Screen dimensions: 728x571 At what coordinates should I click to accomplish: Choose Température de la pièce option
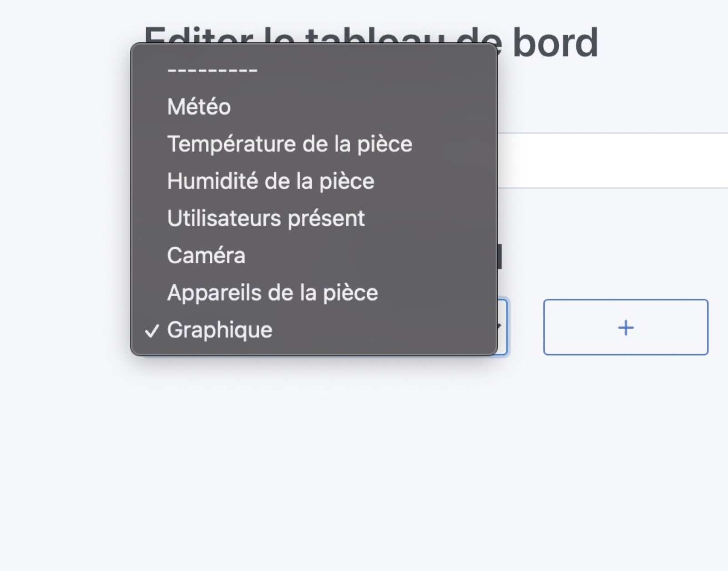click(x=289, y=143)
